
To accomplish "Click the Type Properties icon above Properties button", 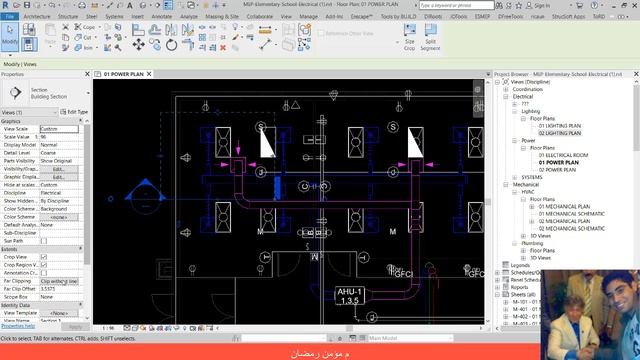I will pyautogui.click(x=29, y=29).
